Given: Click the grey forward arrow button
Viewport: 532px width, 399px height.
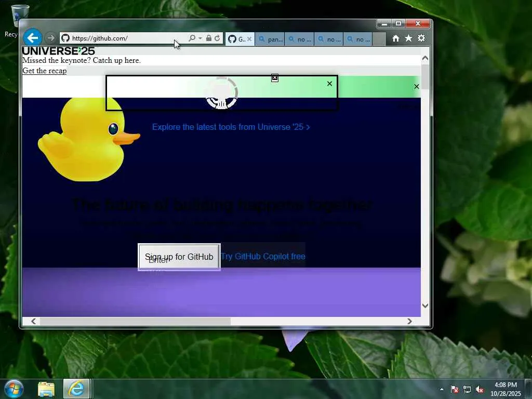Looking at the screenshot, I should (x=50, y=38).
